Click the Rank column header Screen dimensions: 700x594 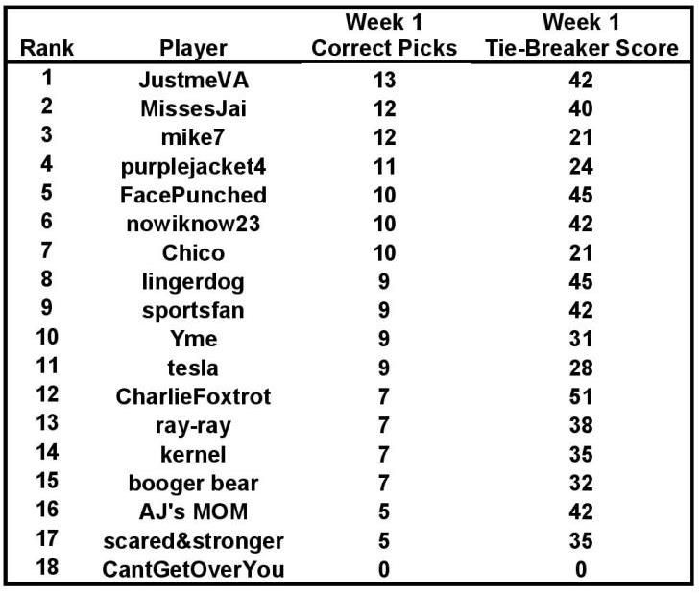click(x=47, y=48)
